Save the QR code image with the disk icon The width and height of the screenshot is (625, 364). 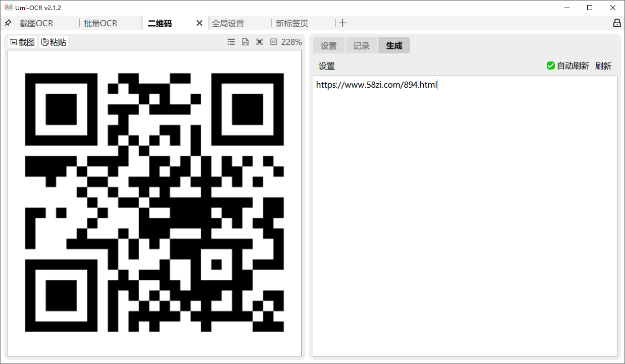[x=245, y=42]
